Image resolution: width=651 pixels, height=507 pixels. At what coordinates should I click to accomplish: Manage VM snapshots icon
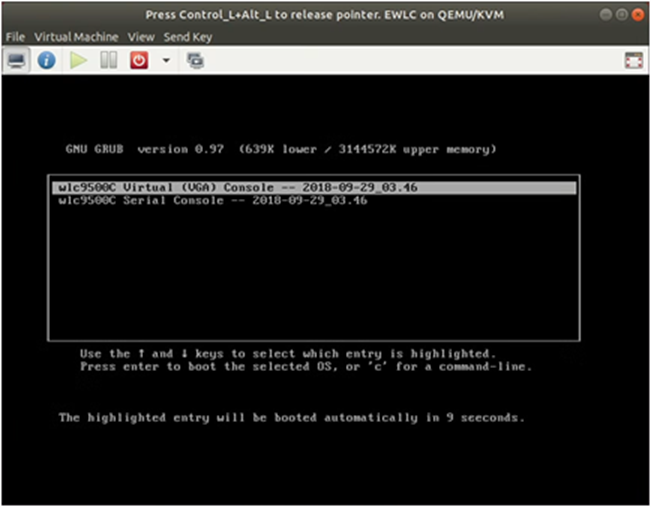pos(195,61)
